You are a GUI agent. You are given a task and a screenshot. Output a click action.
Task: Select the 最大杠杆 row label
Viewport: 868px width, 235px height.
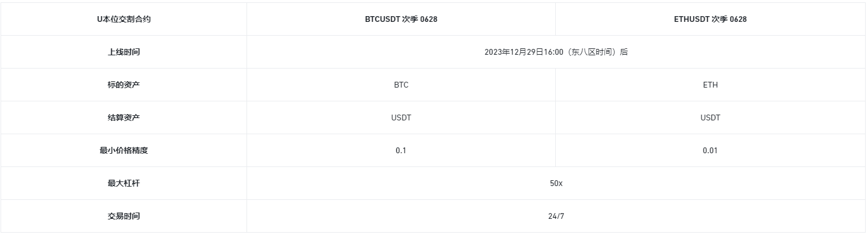click(x=124, y=183)
